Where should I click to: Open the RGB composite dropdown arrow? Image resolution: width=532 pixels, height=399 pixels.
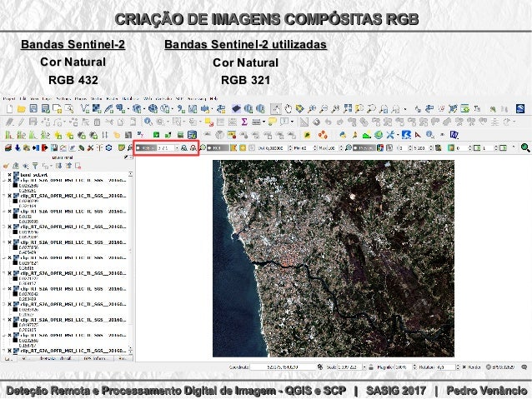[x=177, y=148]
